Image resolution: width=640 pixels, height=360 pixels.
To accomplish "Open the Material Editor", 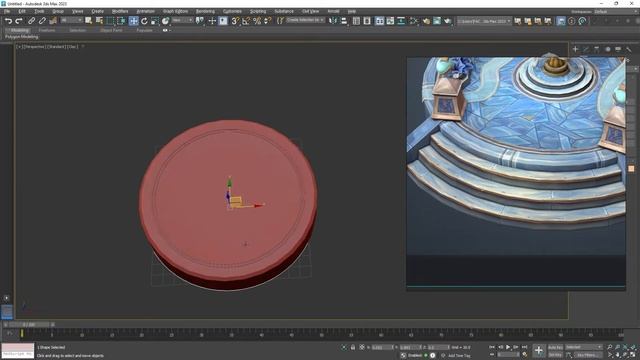I will (x=413, y=21).
